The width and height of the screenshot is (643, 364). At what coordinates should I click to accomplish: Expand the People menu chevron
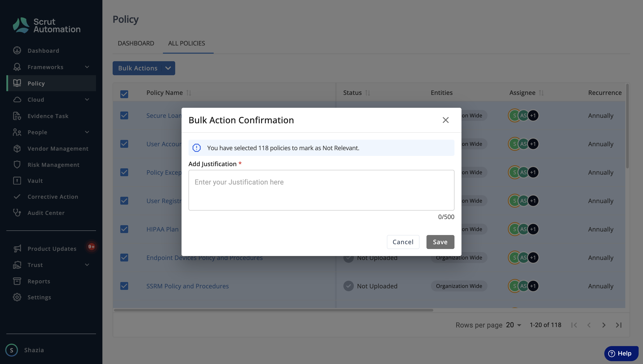point(87,132)
